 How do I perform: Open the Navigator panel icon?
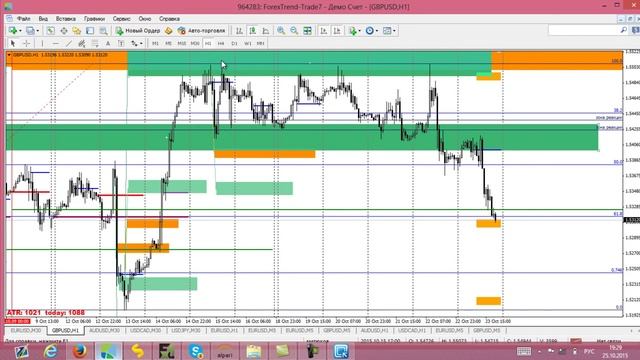pos(77,31)
